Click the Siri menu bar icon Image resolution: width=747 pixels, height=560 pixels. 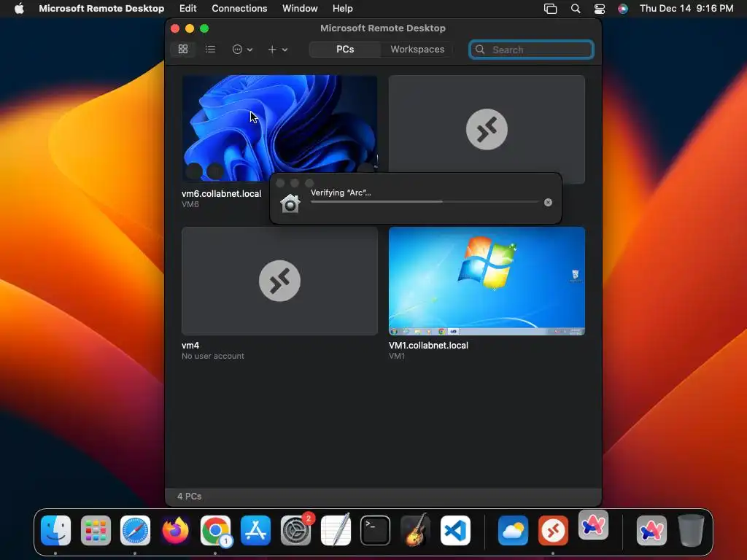[x=623, y=9]
